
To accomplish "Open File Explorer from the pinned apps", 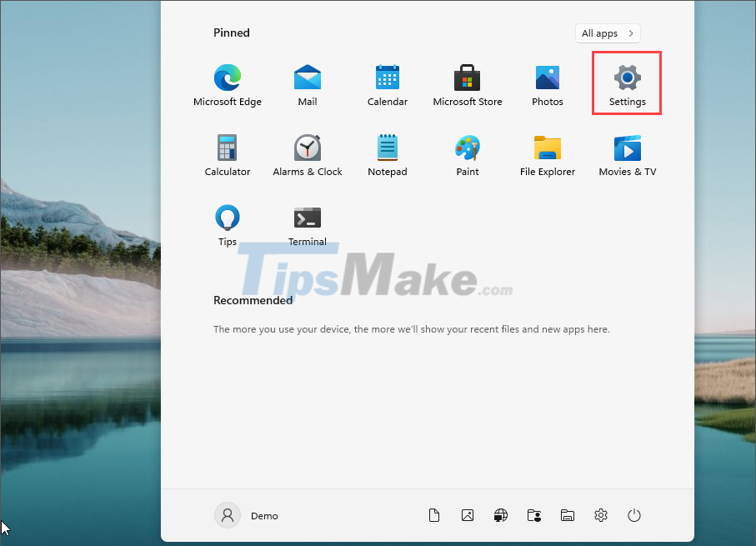I will 547,153.
